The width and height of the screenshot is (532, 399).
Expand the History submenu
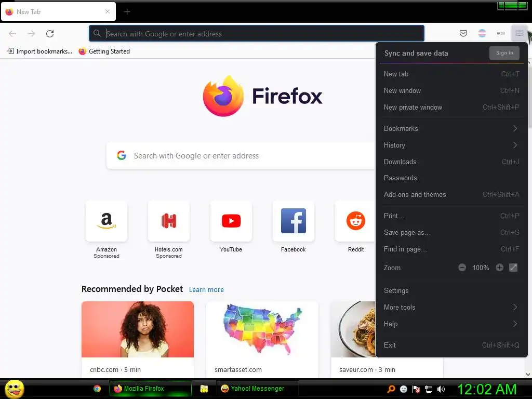(451, 145)
